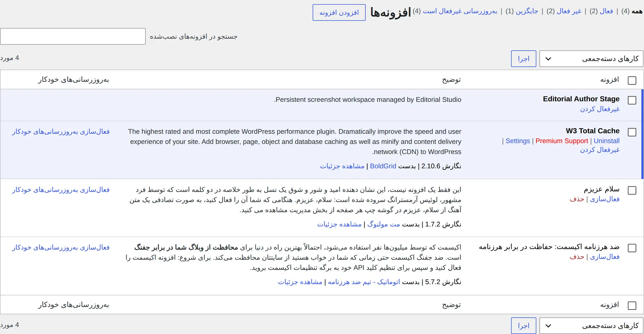Activate سلام عزیزم plugin via فعال‌سازی

[604, 199]
